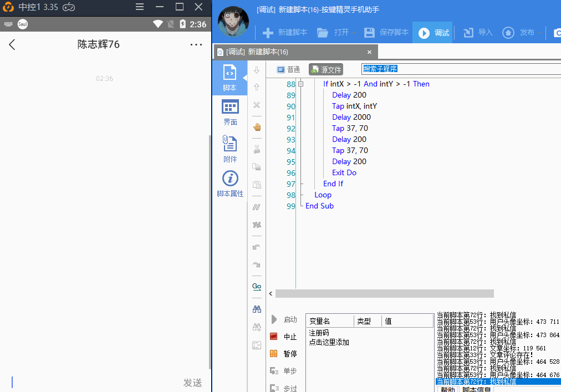Open the 附件 attachments panel
The height and width of the screenshot is (392, 561).
point(230,149)
